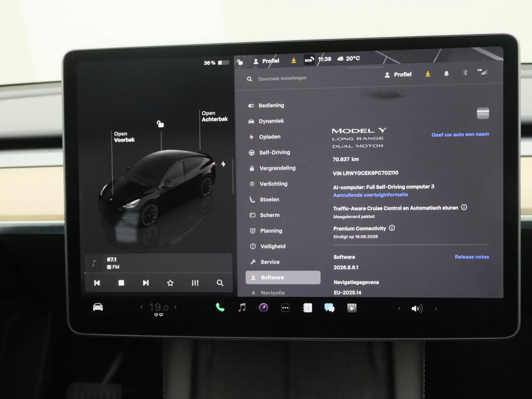Open the Theater video app
The height and width of the screenshot is (399, 532).
tap(352, 308)
